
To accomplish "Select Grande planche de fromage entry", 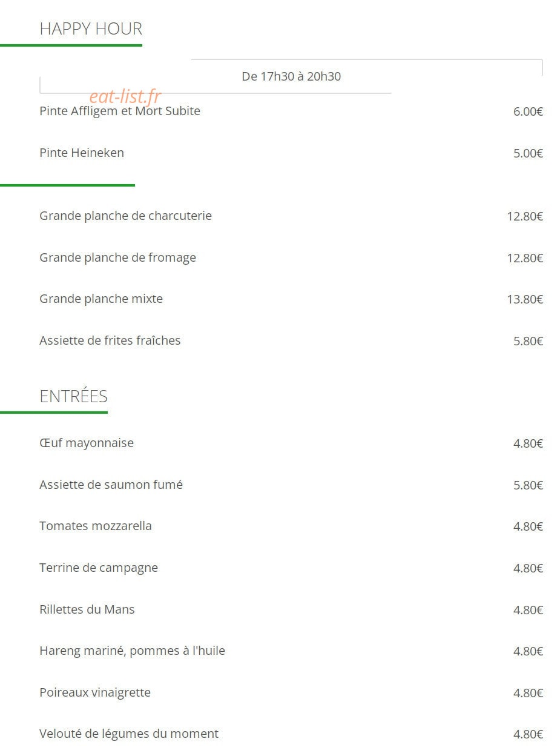I will tap(117, 257).
